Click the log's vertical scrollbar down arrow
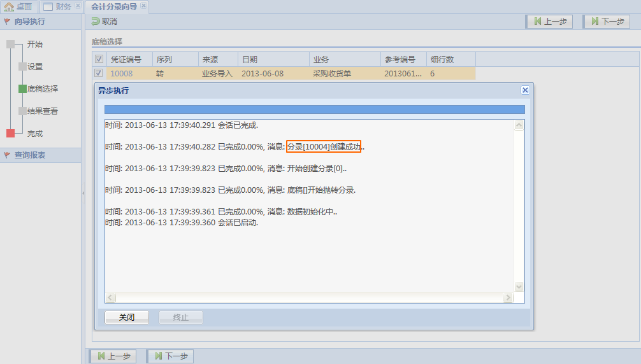 pos(519,287)
